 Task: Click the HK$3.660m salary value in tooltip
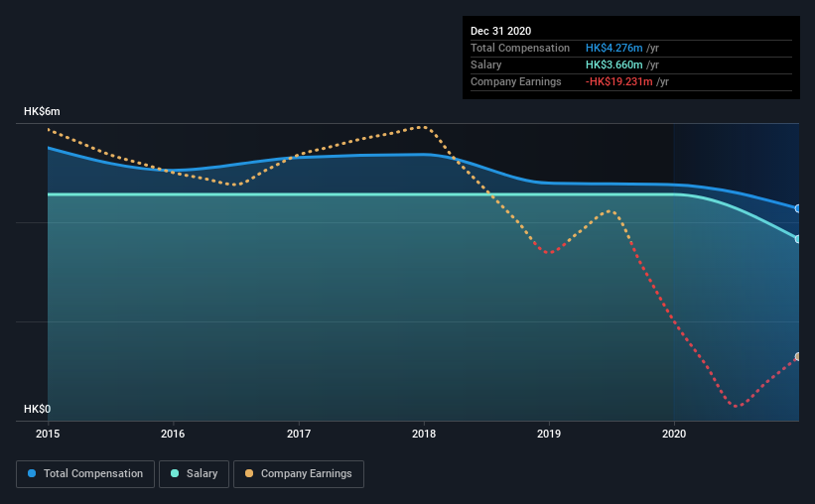613,64
